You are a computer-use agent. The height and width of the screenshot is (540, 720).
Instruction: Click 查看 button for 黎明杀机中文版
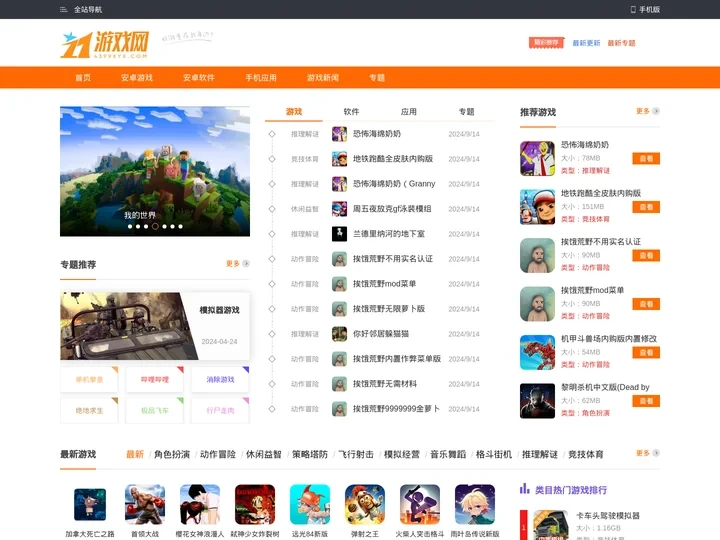tap(646, 401)
